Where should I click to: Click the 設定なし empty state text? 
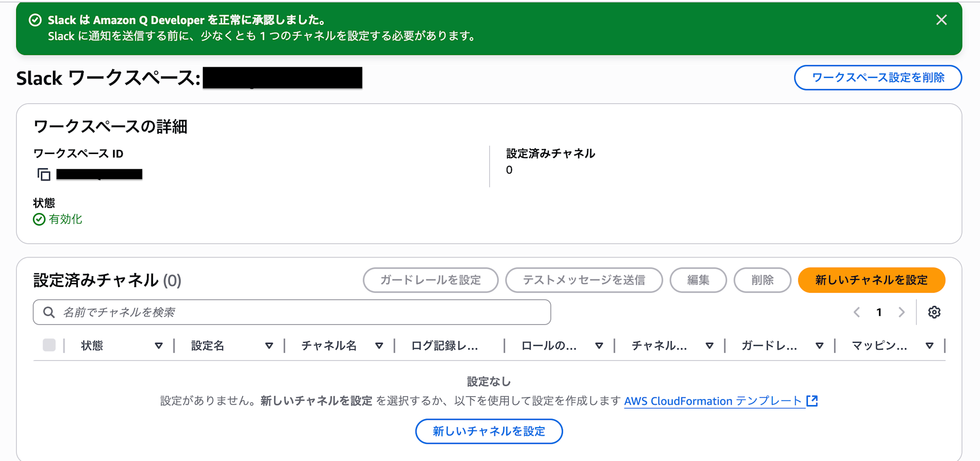coord(489,381)
